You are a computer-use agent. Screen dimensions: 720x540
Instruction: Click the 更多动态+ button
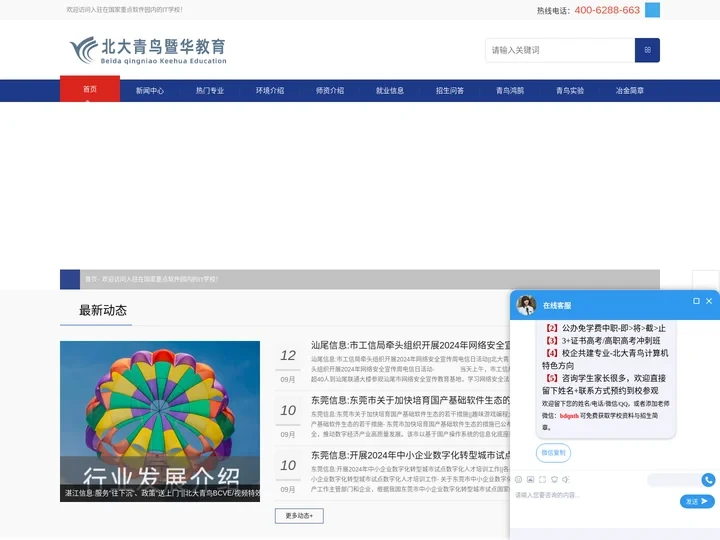[299, 516]
